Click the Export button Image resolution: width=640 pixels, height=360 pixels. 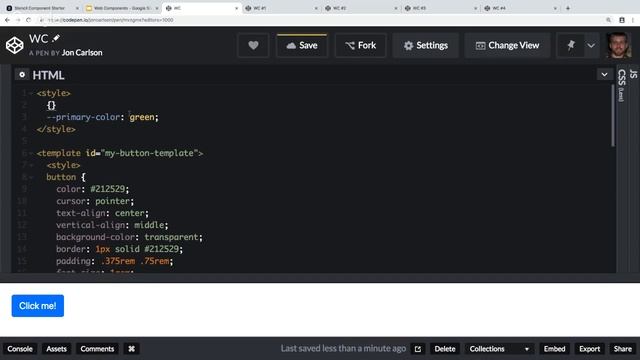(x=589, y=349)
